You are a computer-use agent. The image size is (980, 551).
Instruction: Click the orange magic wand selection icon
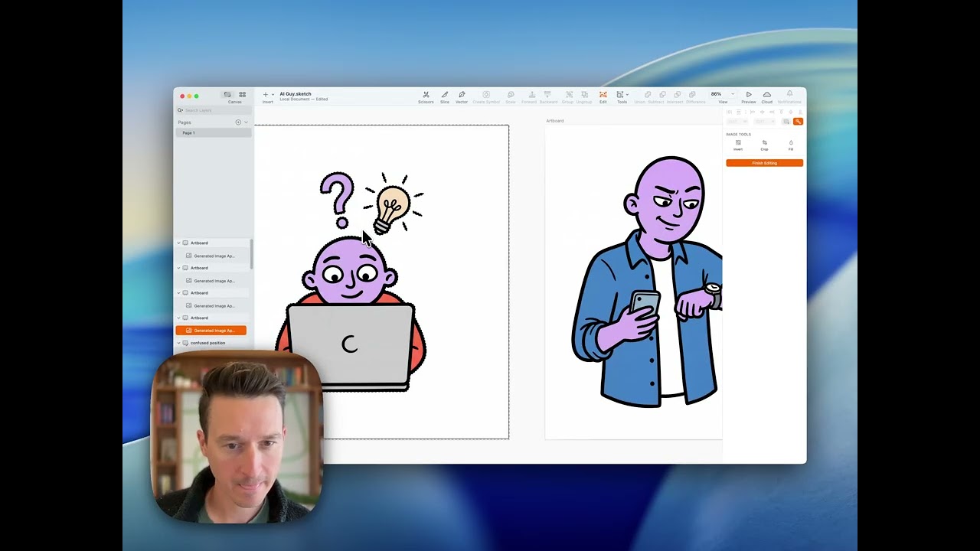pos(798,122)
